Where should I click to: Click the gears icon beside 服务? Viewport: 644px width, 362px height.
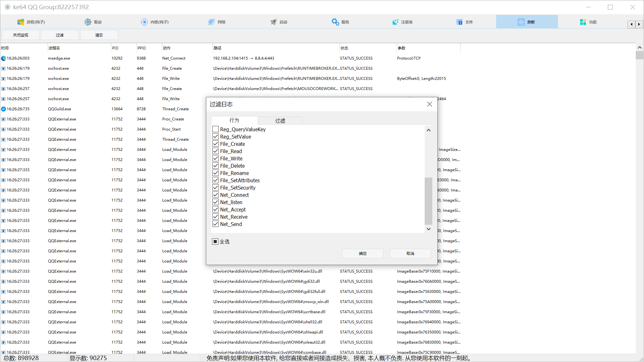pyautogui.click(x=335, y=22)
